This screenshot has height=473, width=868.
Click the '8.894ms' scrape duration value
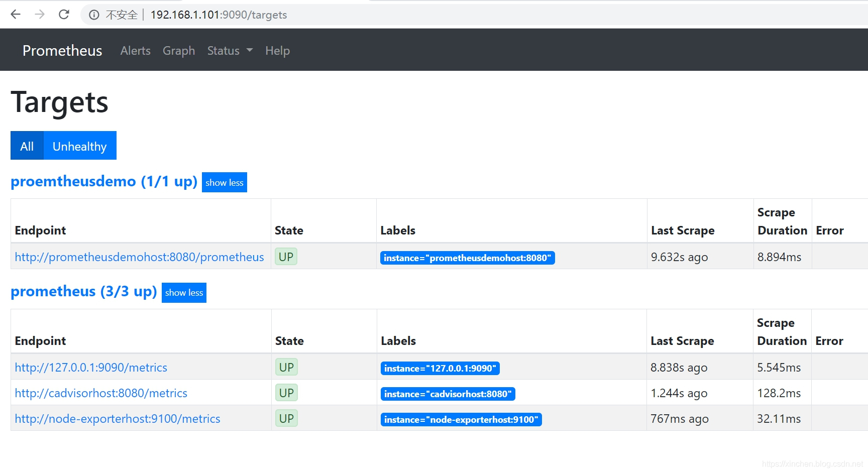[x=780, y=257]
